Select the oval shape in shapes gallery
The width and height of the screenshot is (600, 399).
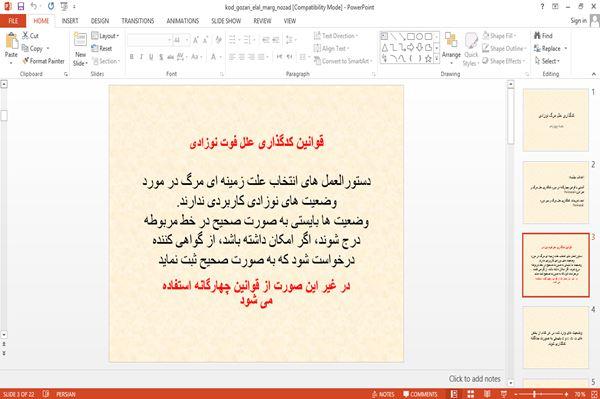(420, 37)
